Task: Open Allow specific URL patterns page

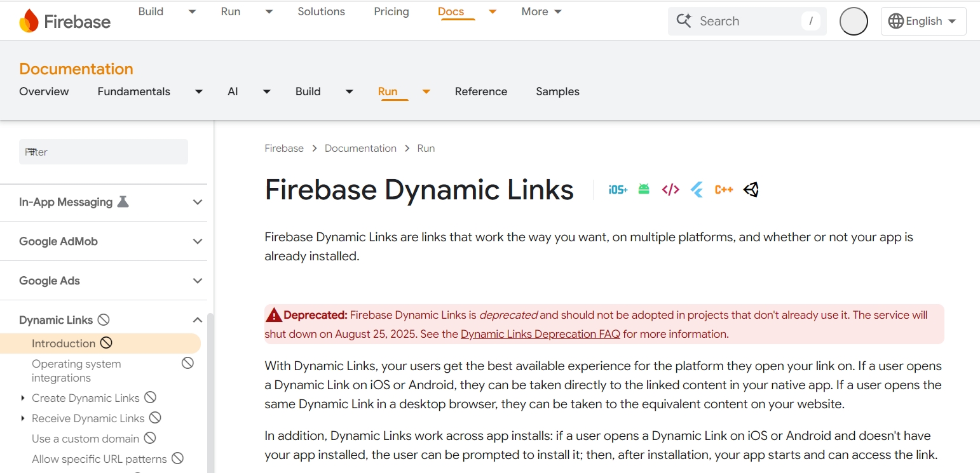Action: (x=99, y=459)
